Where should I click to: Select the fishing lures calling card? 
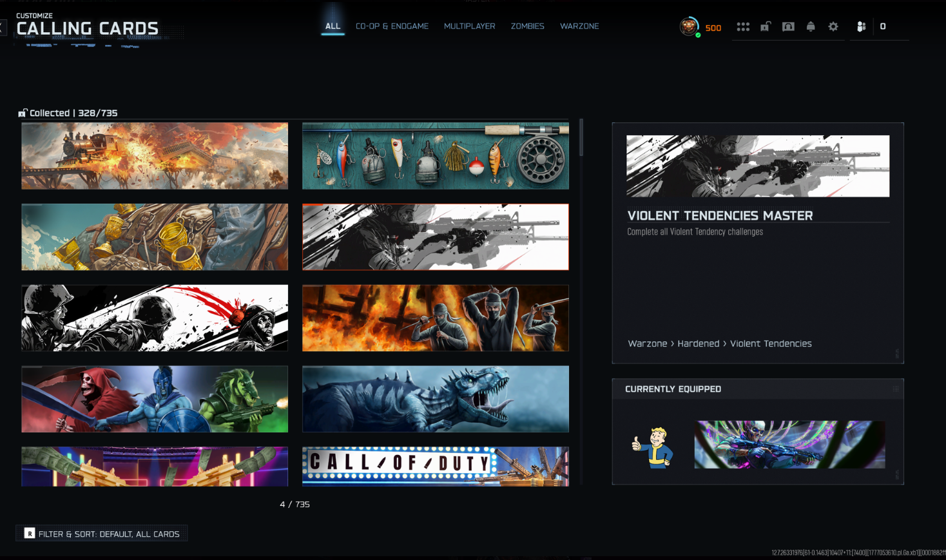point(436,156)
